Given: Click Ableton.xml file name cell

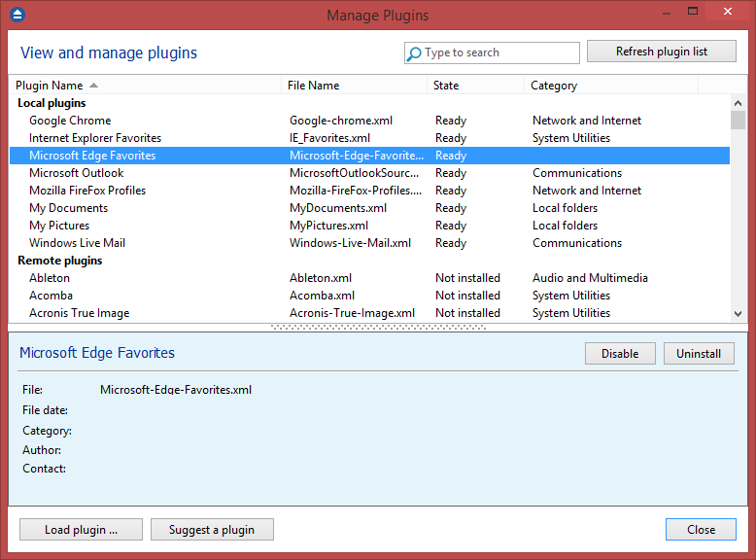Looking at the screenshot, I should coord(321,278).
